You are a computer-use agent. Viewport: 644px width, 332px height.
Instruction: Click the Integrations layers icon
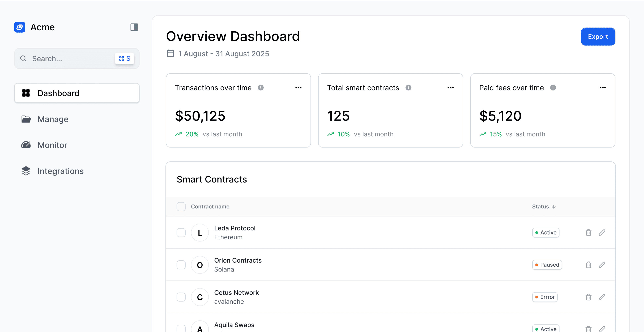[x=26, y=171]
